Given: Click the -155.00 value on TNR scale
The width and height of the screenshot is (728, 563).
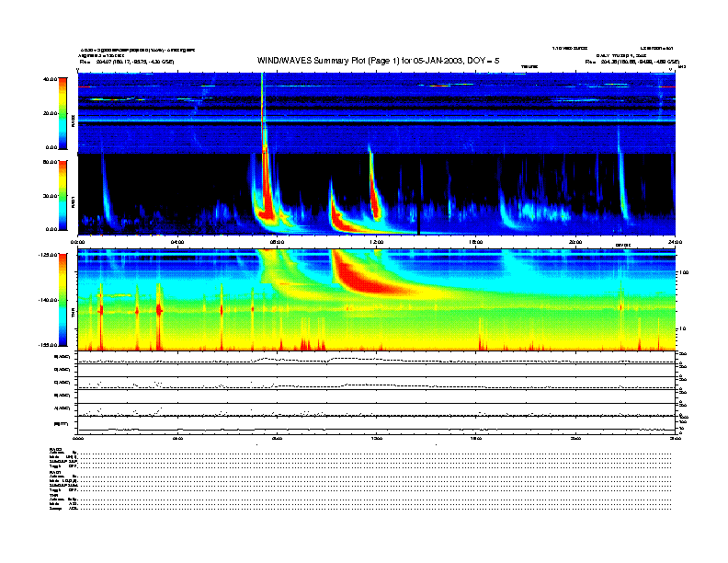Looking at the screenshot, I should pos(48,344).
